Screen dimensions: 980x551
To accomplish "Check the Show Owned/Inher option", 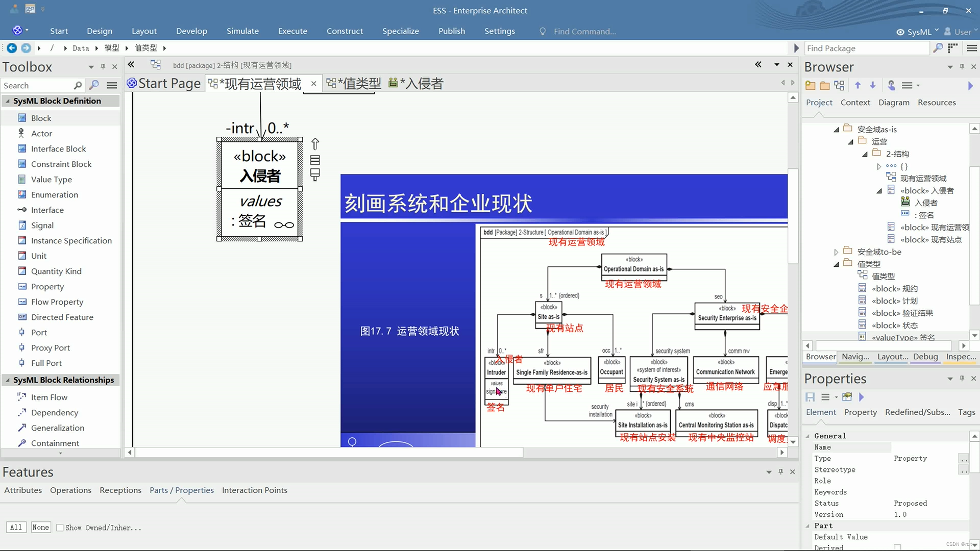I will tap(60, 528).
